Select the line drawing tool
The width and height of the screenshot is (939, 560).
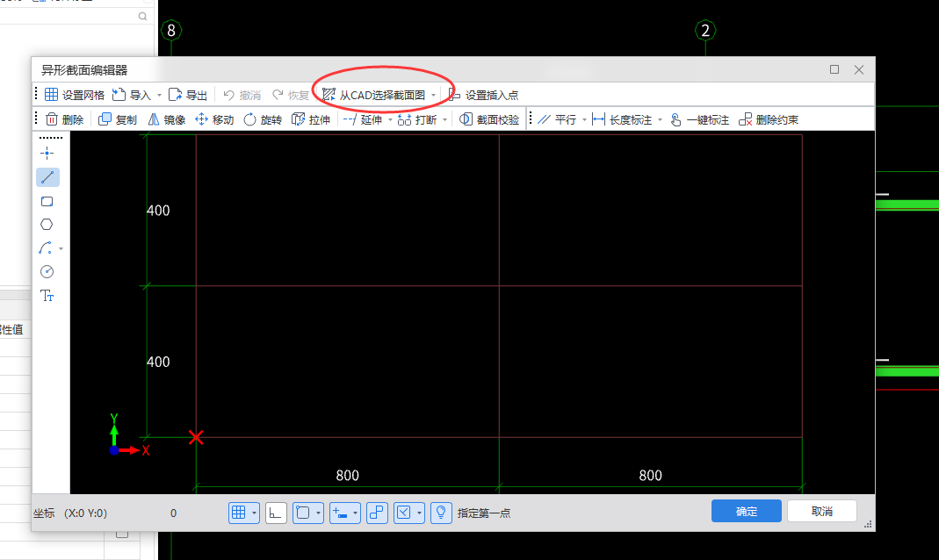[47, 177]
